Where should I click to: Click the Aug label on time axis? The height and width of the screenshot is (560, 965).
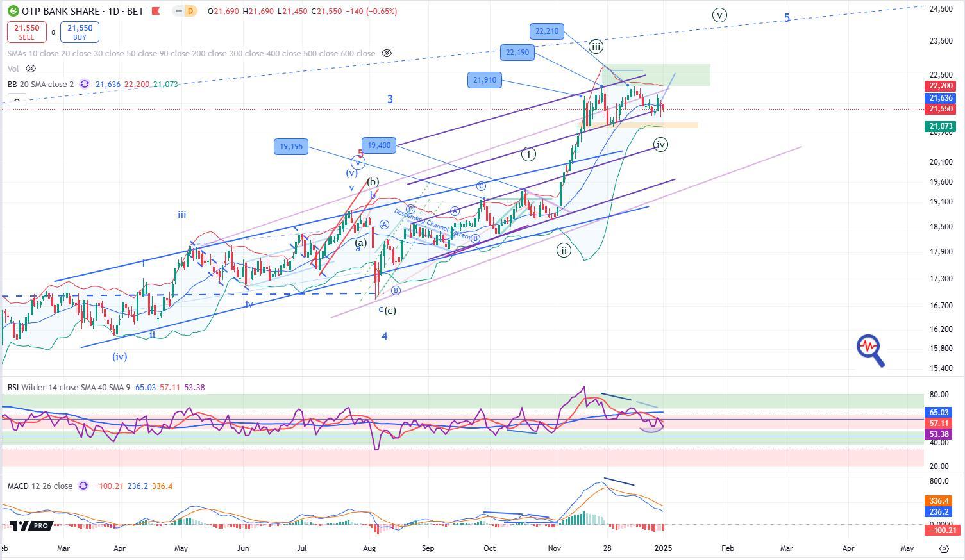pos(369,548)
